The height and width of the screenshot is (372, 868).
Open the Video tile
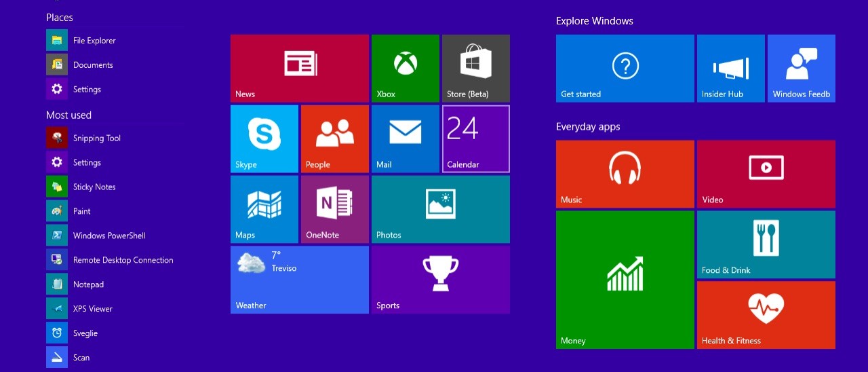click(766, 174)
